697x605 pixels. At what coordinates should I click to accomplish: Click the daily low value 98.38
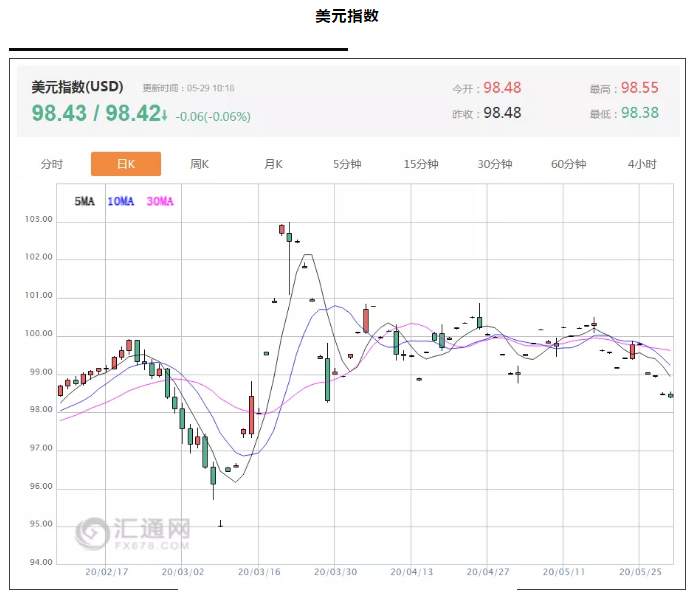640,113
